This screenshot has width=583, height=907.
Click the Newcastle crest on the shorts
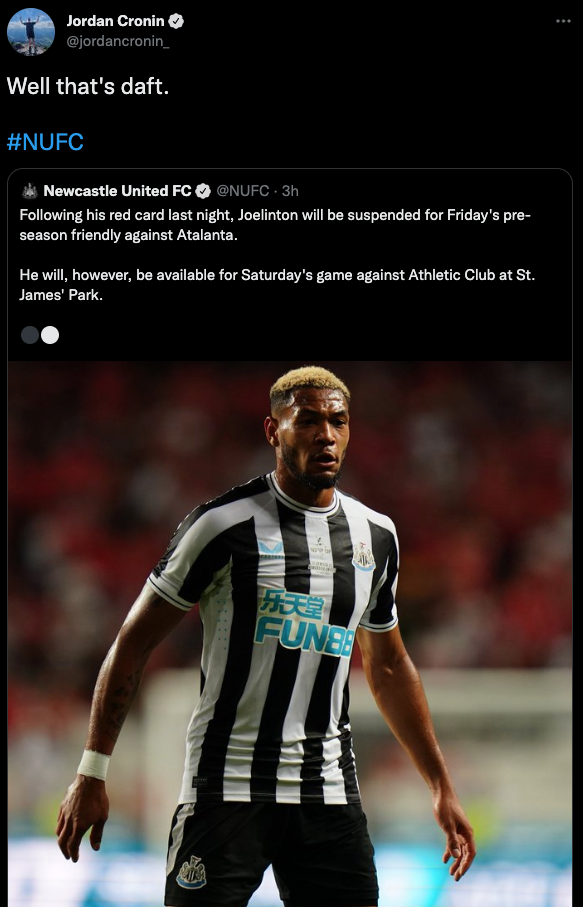(x=191, y=872)
